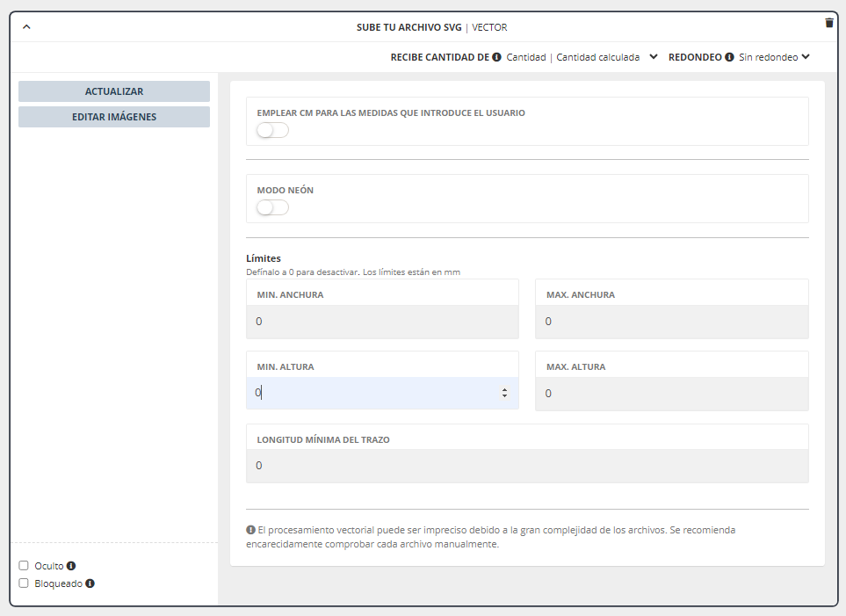Enable the Emplear CM measurements toggle
Viewport: 846px width, 616px height.
272,131
